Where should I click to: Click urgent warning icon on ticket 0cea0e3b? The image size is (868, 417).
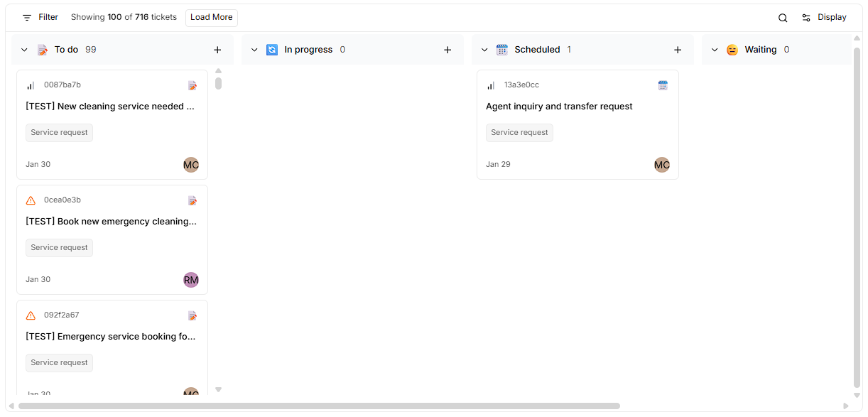(31, 200)
